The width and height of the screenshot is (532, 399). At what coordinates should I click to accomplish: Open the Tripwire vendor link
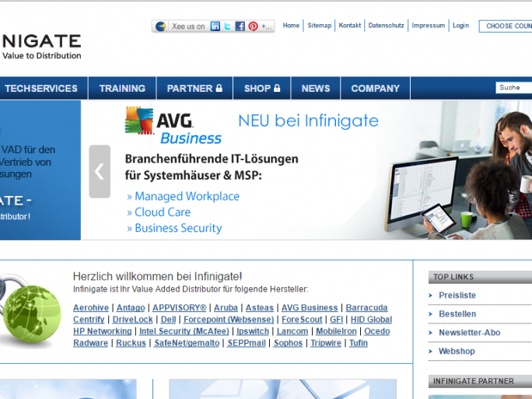pyautogui.click(x=326, y=343)
